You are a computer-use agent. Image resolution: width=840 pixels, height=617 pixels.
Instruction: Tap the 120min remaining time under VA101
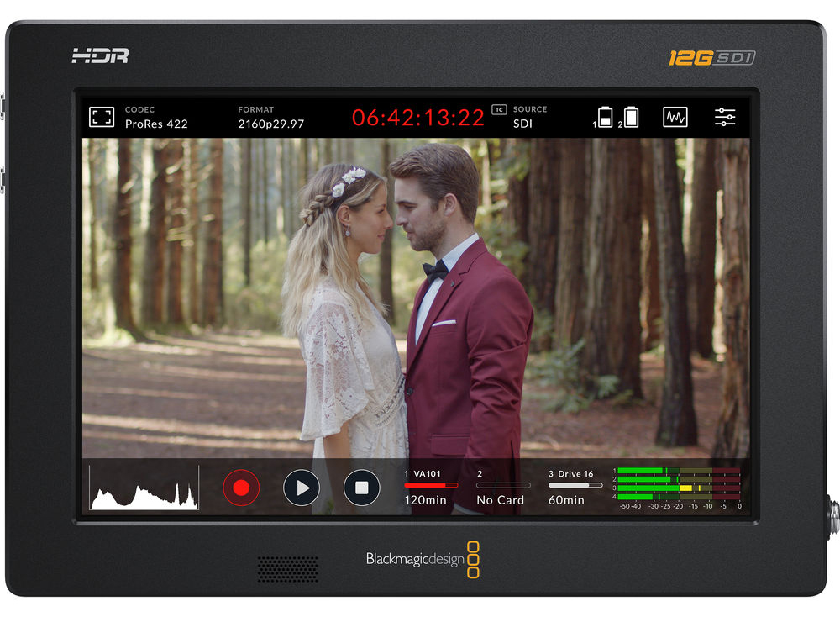(x=425, y=500)
